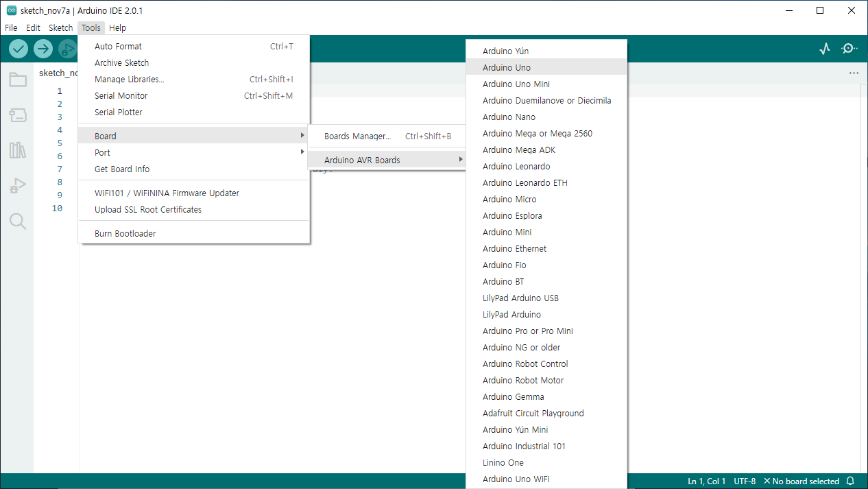Open the Debug sidebar icon
Image resolution: width=868 pixels, height=489 pixels.
(18, 186)
